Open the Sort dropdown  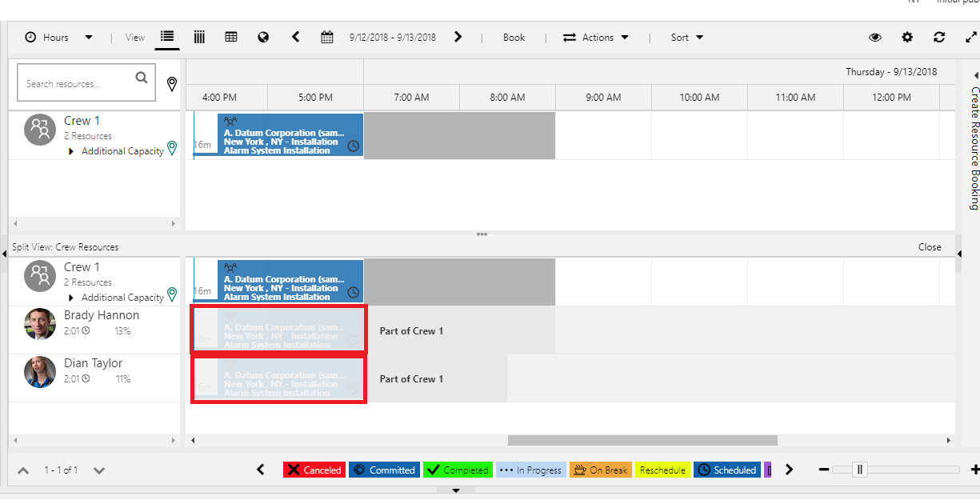(687, 37)
